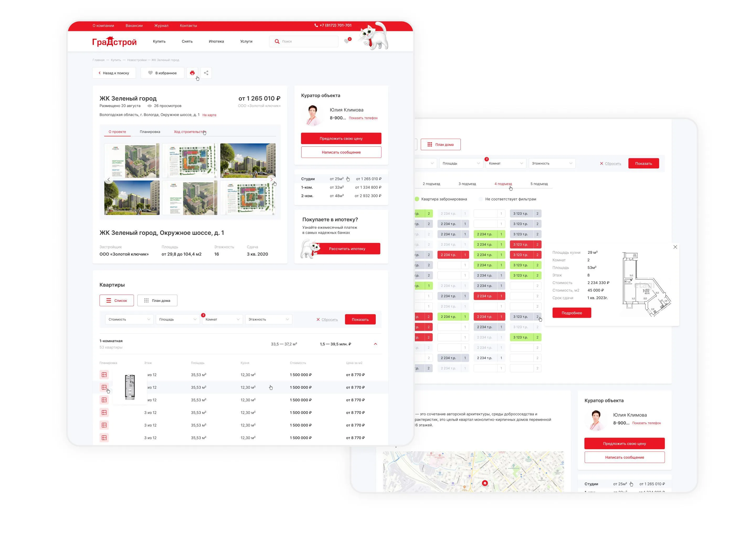Open layout icon in second apartment row

[104, 387]
